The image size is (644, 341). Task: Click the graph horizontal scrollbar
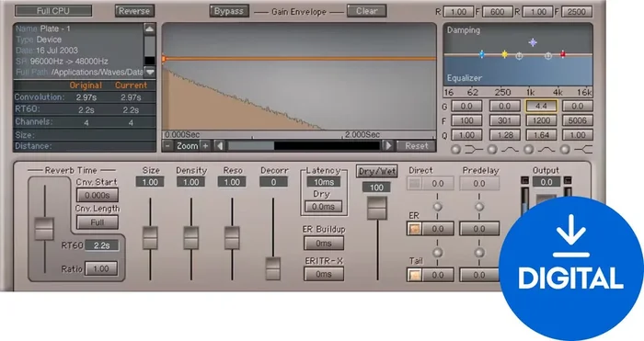304,145
